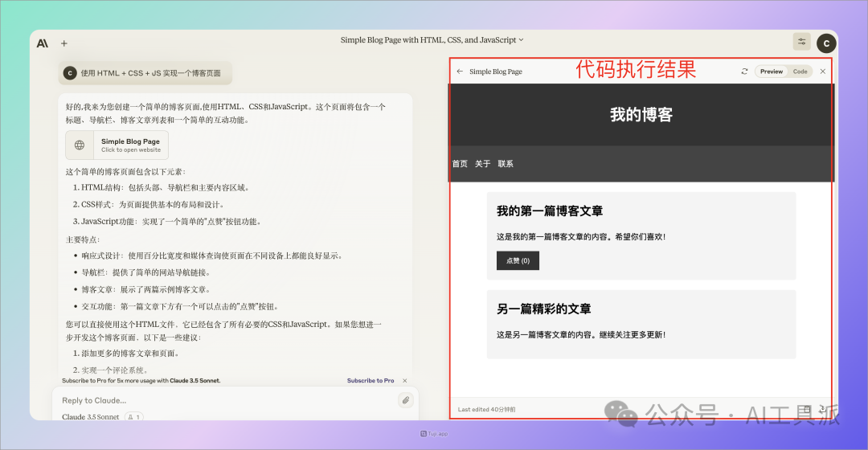This screenshot has width=868, height=450.
Task: Open the chat controls settings icon
Action: click(x=801, y=43)
